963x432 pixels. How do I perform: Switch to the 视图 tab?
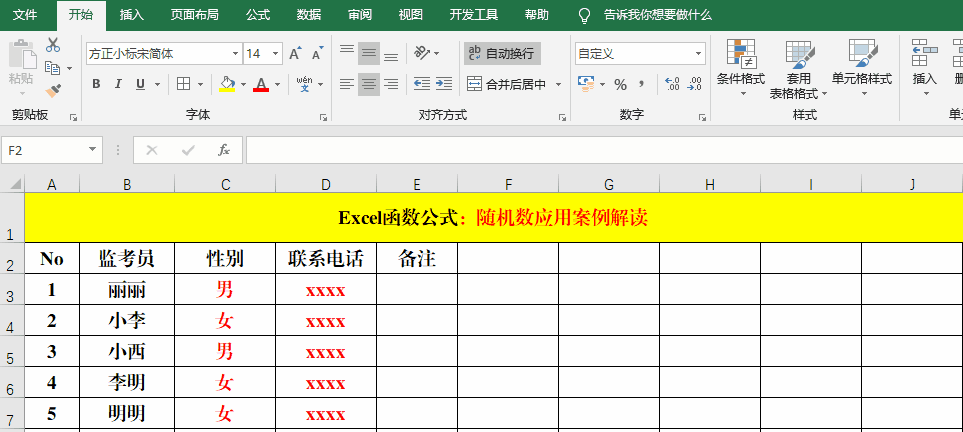(410, 15)
